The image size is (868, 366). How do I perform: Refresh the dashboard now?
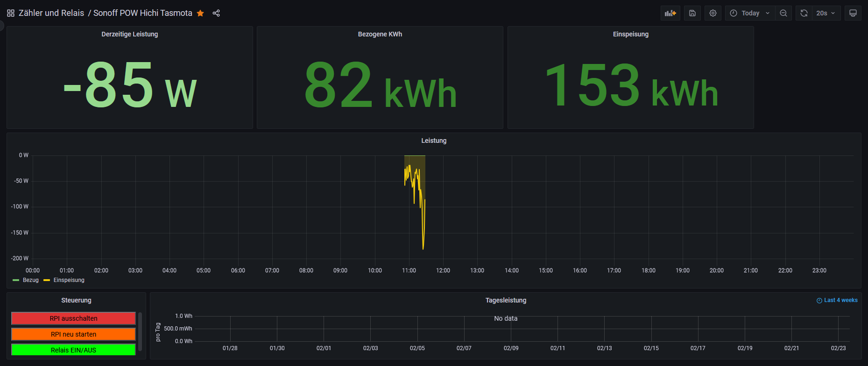coord(804,13)
